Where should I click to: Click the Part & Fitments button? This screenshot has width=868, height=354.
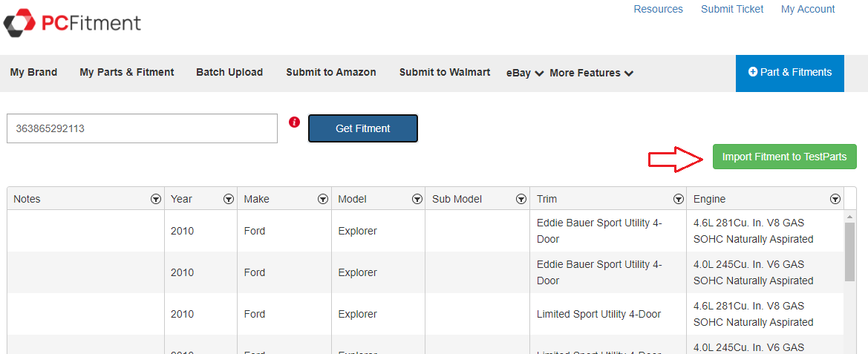[790, 73]
